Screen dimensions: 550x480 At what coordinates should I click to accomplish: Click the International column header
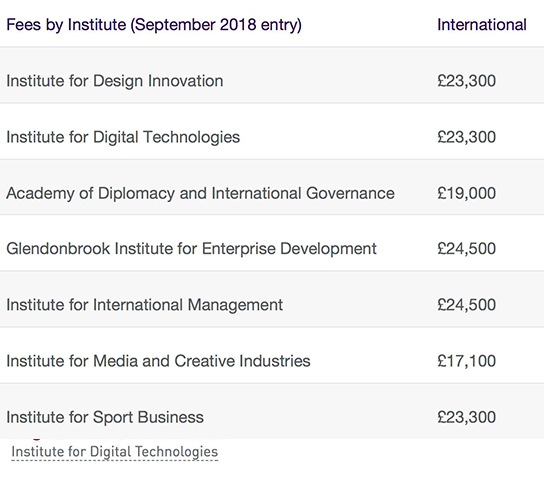[482, 25]
